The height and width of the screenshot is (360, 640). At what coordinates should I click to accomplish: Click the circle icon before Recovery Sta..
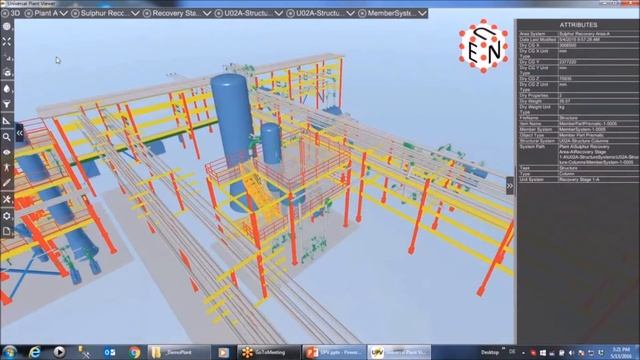click(x=147, y=13)
